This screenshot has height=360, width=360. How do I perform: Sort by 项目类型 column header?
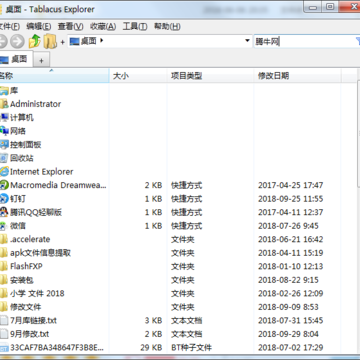[x=210, y=76]
